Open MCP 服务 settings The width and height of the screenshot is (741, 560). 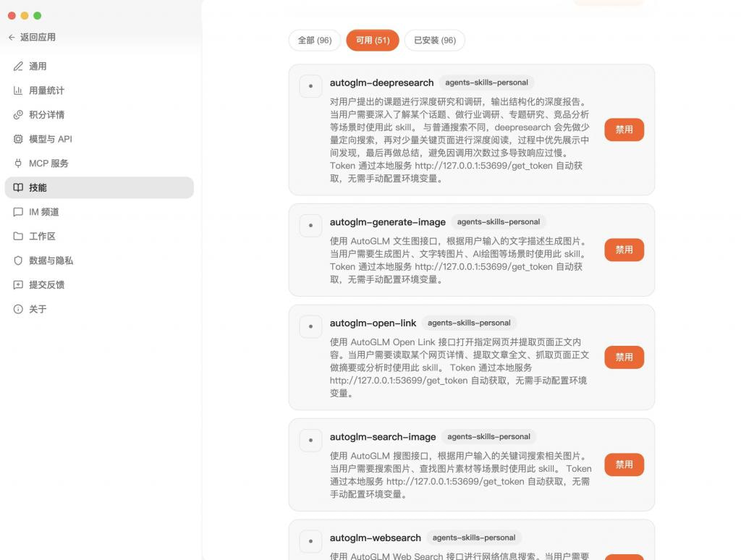tap(99, 164)
